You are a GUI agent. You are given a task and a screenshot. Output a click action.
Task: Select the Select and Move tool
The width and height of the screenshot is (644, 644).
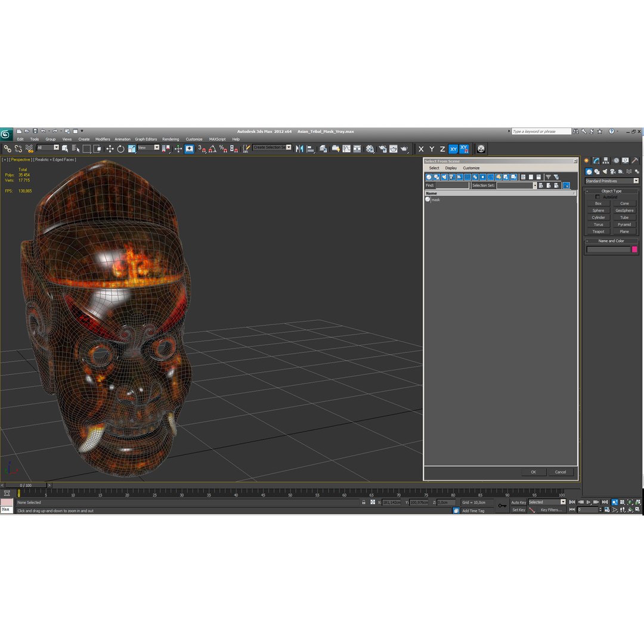coord(110,148)
